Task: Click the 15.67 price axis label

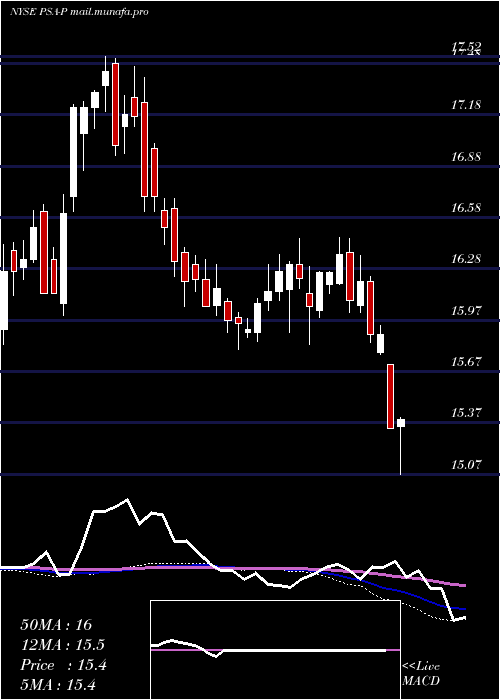Action: pos(467,362)
